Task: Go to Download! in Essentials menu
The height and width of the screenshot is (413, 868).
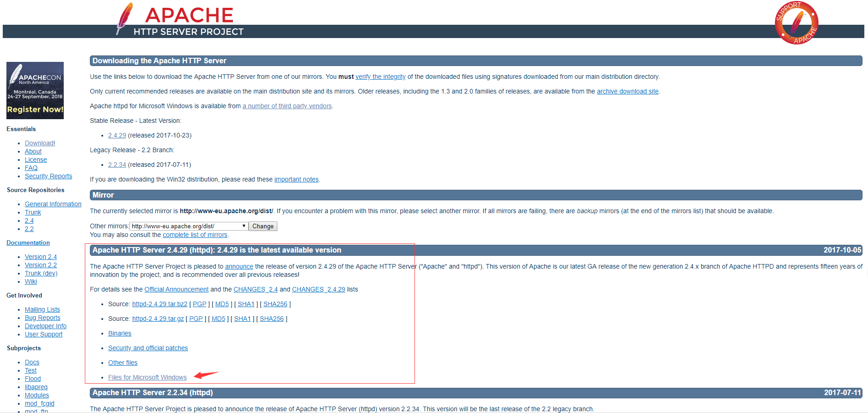Action: coord(40,143)
